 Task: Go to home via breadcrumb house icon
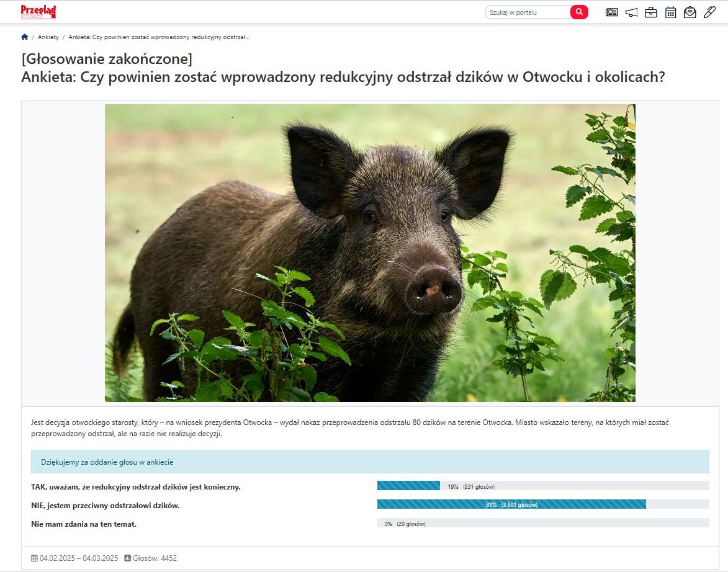[25, 37]
